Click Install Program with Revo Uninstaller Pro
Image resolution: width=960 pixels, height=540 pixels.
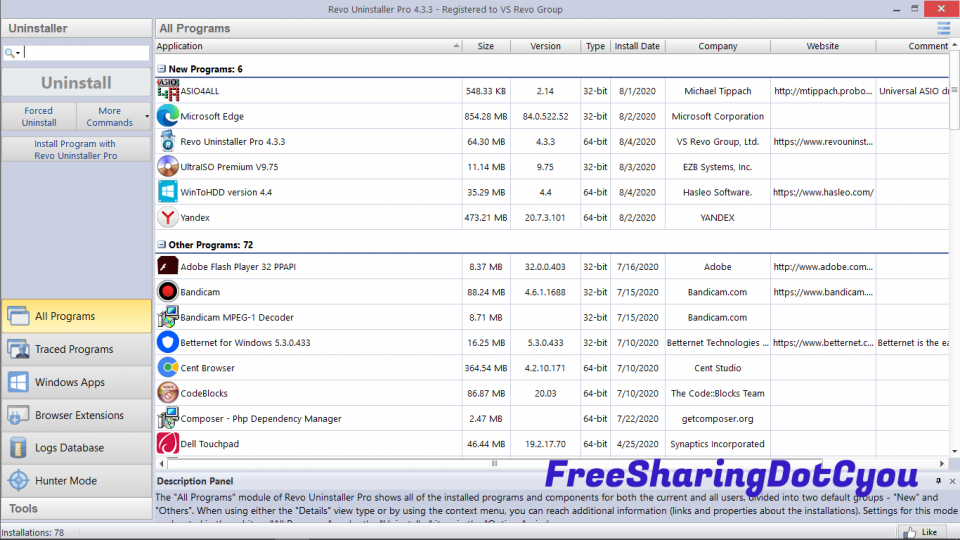(76, 150)
